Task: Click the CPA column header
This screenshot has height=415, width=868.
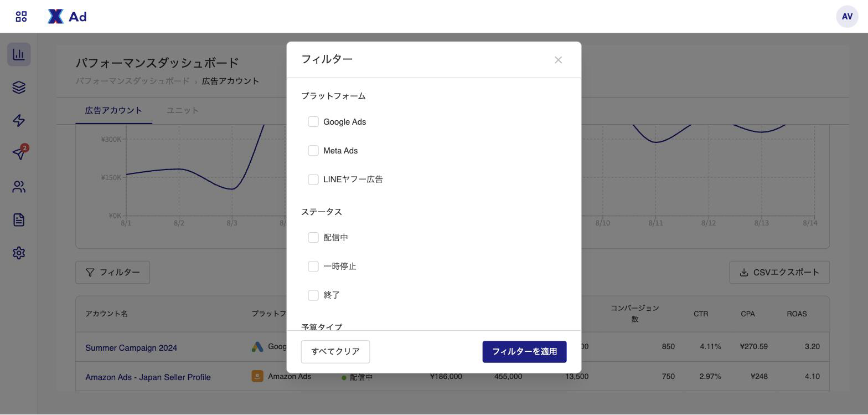Action: 748,314
